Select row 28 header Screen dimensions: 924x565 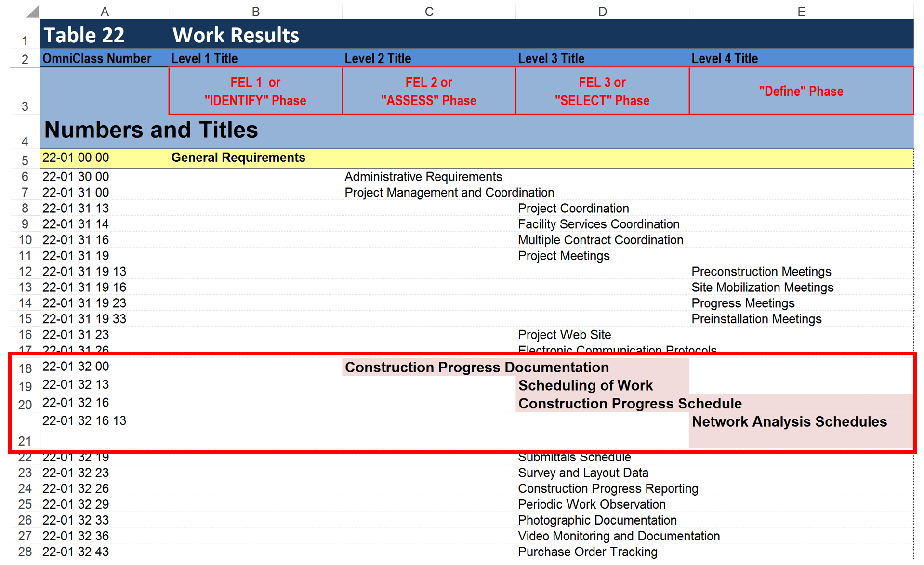click(x=25, y=552)
